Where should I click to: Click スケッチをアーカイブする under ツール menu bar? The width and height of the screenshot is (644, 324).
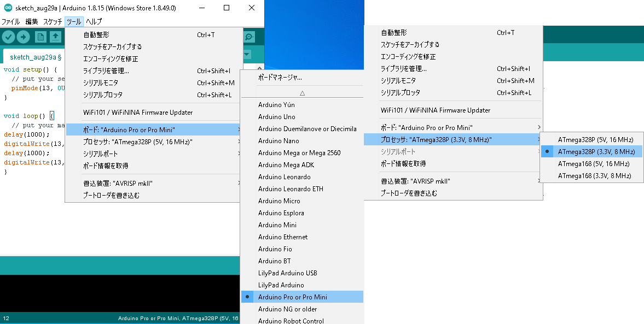[154, 47]
